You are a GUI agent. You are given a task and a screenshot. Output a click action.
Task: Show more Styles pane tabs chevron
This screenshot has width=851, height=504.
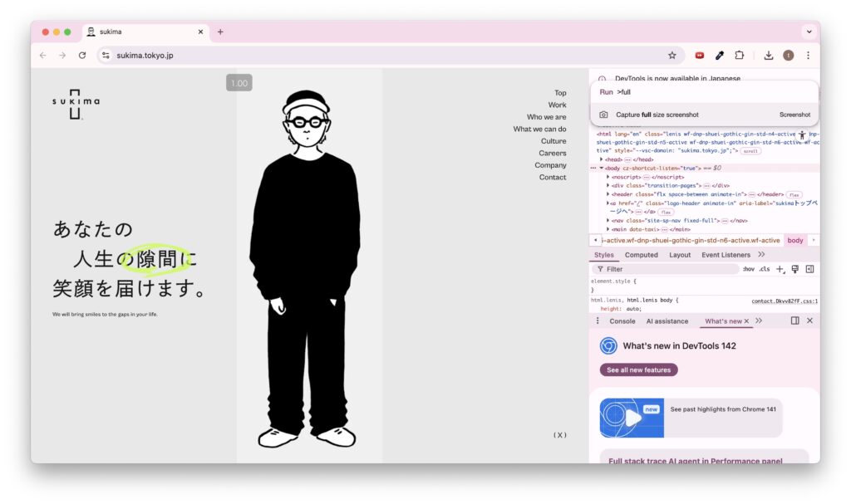(x=761, y=255)
